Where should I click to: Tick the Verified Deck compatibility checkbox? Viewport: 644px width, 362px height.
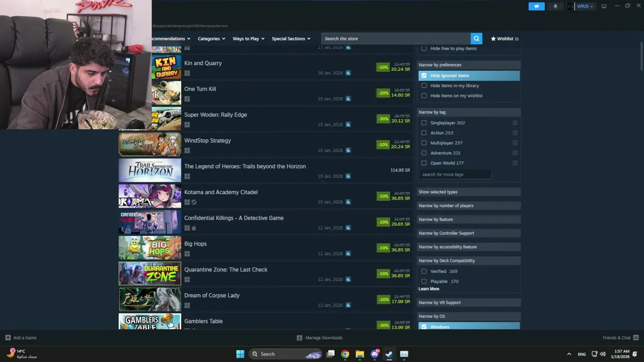(424, 271)
